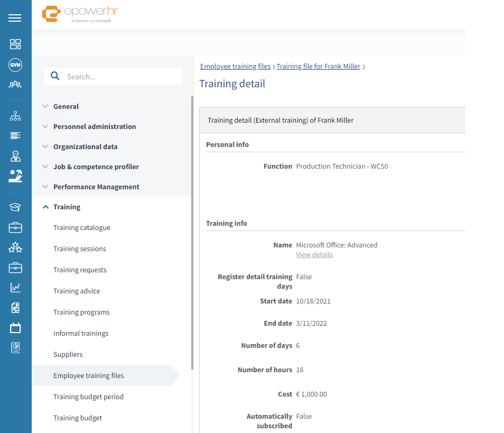Follow Training file for Frank Miller link

(318, 66)
